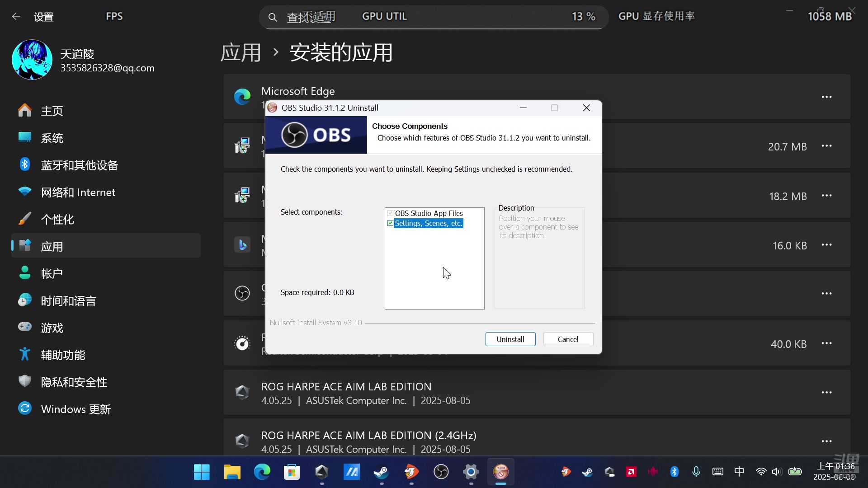Click the user profile avatar picture
Image resolution: width=868 pixels, height=488 pixels.
32,60
